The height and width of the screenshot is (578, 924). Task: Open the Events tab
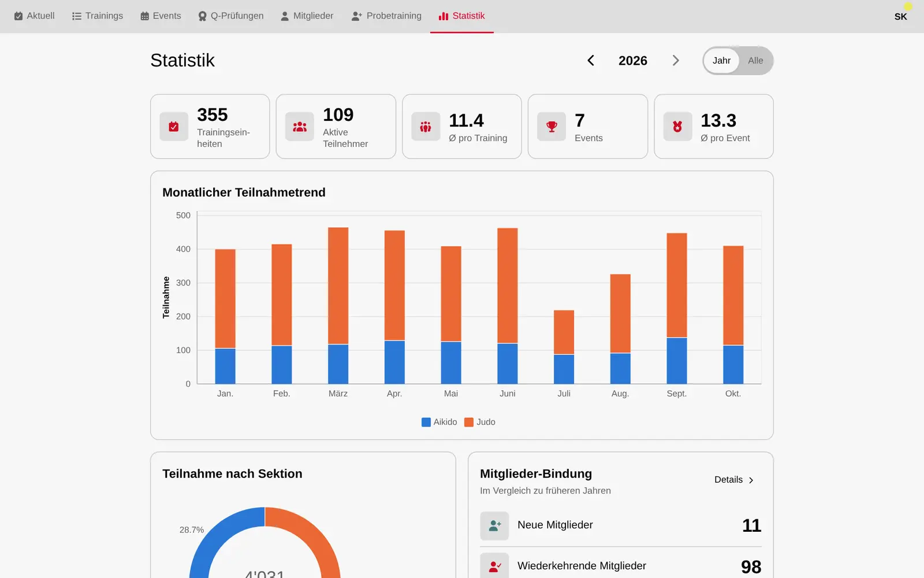161,16
